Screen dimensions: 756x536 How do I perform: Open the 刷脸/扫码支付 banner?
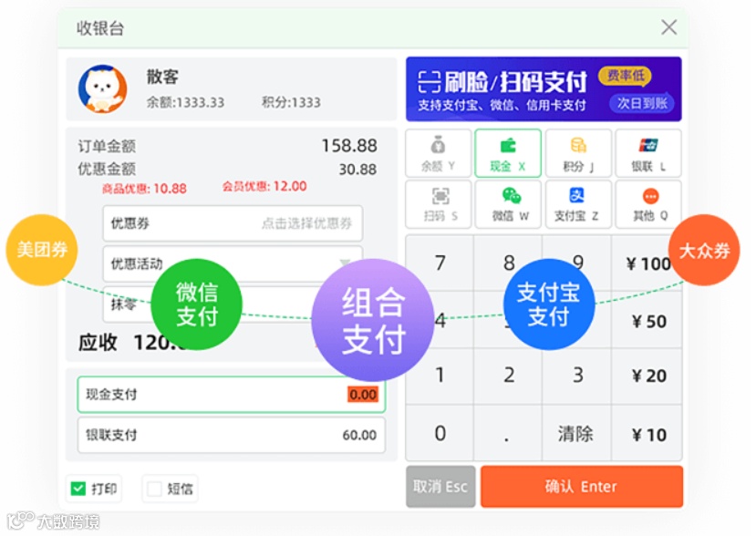544,89
